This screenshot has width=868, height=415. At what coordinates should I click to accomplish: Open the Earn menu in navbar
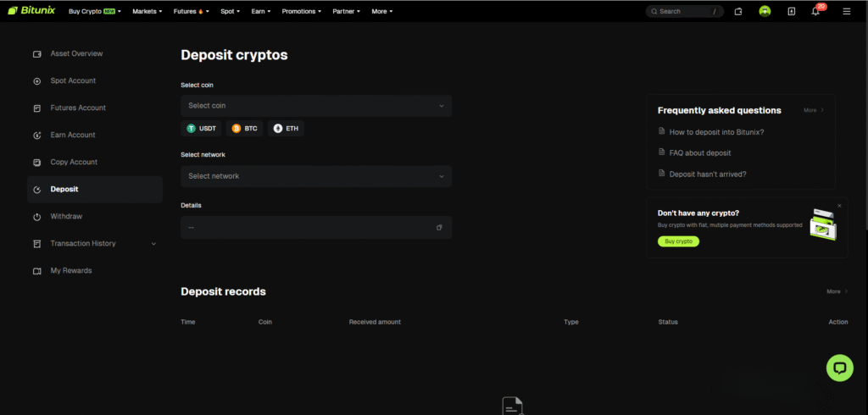pos(260,12)
